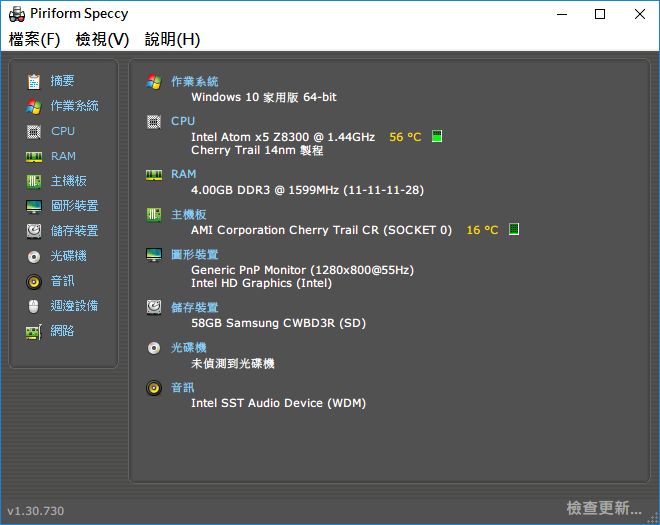Go to 週邊設備 section label in sidebar
Image resolution: width=660 pixels, height=525 pixels.
(x=75, y=306)
